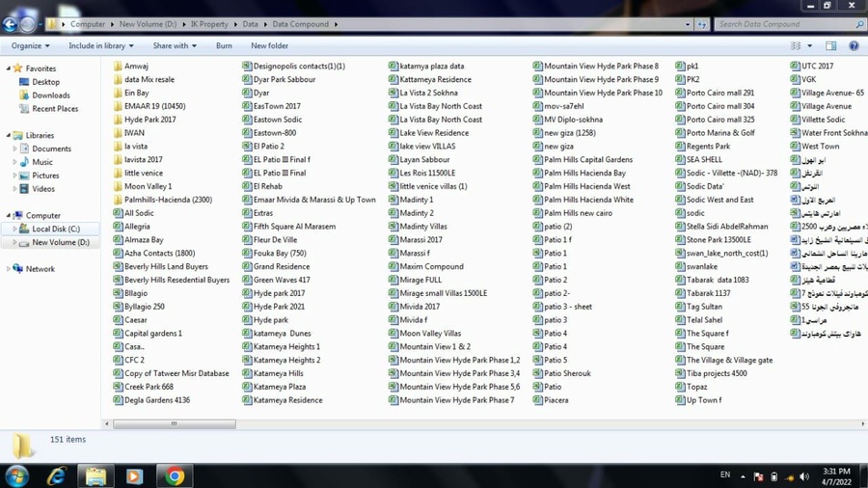Select the Palmhills-Hacienda (2300) folder
The width and height of the screenshot is (868, 488).
(x=168, y=200)
